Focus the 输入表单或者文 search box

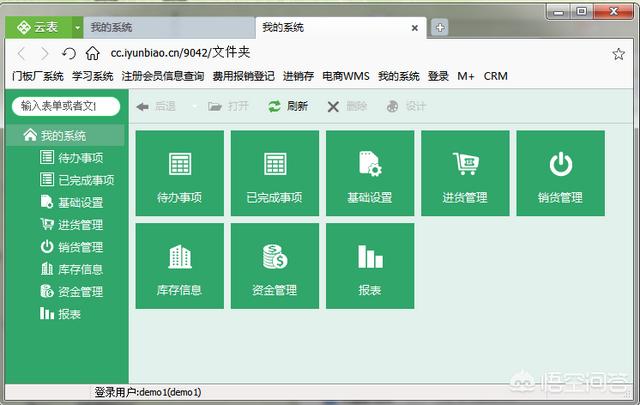pos(66,107)
